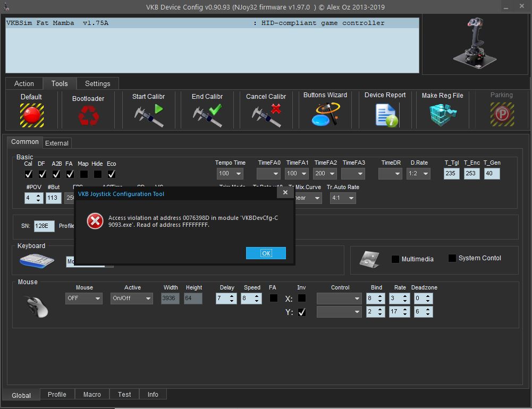Toggle the Cal checkbox

click(29, 174)
